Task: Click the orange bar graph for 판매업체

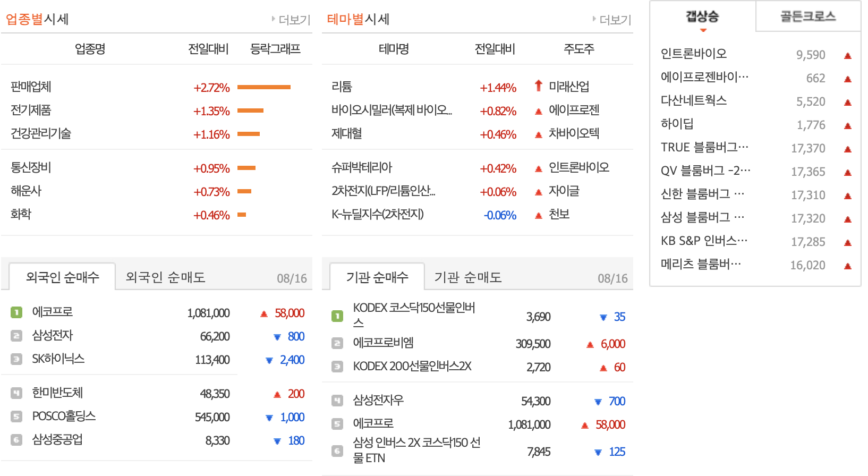Action: tap(264, 87)
